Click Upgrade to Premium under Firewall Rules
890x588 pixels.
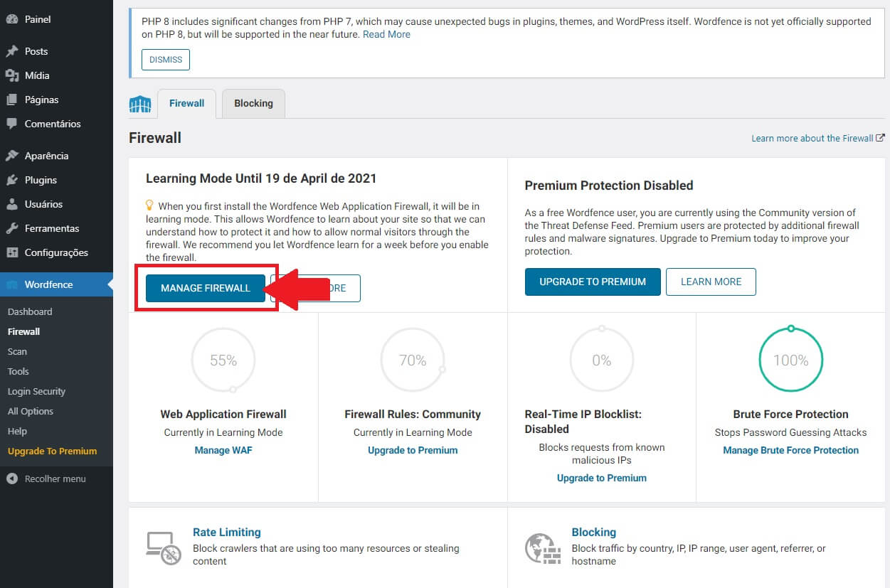pyautogui.click(x=413, y=450)
